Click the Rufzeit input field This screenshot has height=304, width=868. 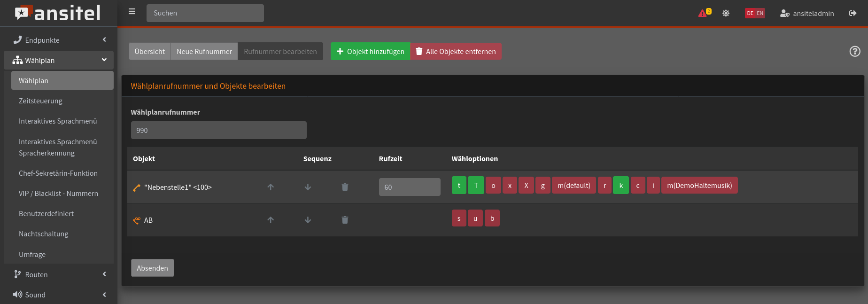[x=409, y=187]
